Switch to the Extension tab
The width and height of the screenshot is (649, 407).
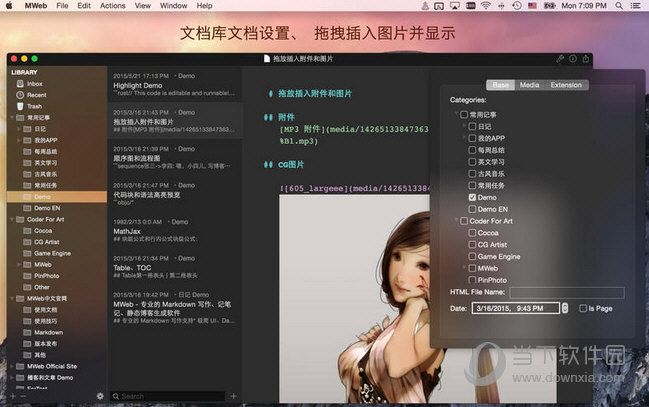tap(566, 85)
